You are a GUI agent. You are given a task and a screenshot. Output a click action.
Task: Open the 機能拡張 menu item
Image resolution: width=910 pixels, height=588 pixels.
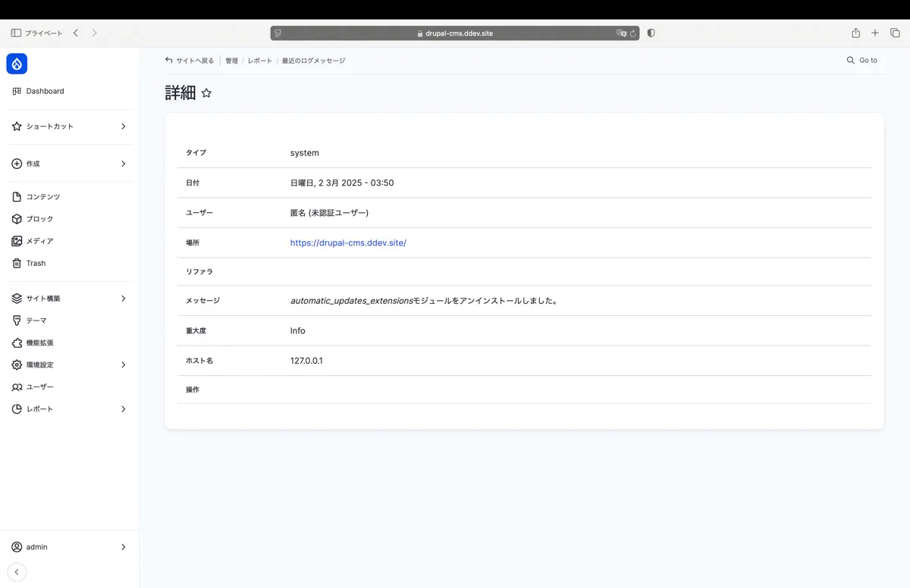pyautogui.click(x=70, y=342)
